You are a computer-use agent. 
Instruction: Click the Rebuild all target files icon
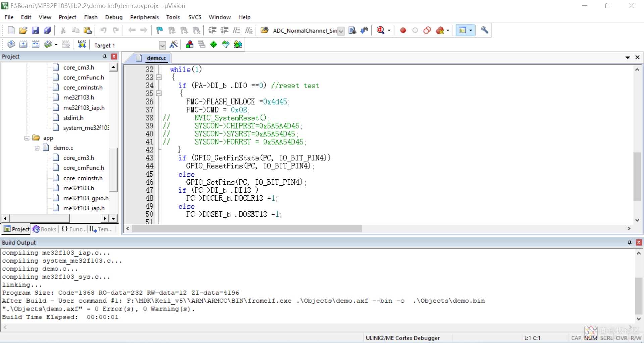click(x=35, y=44)
